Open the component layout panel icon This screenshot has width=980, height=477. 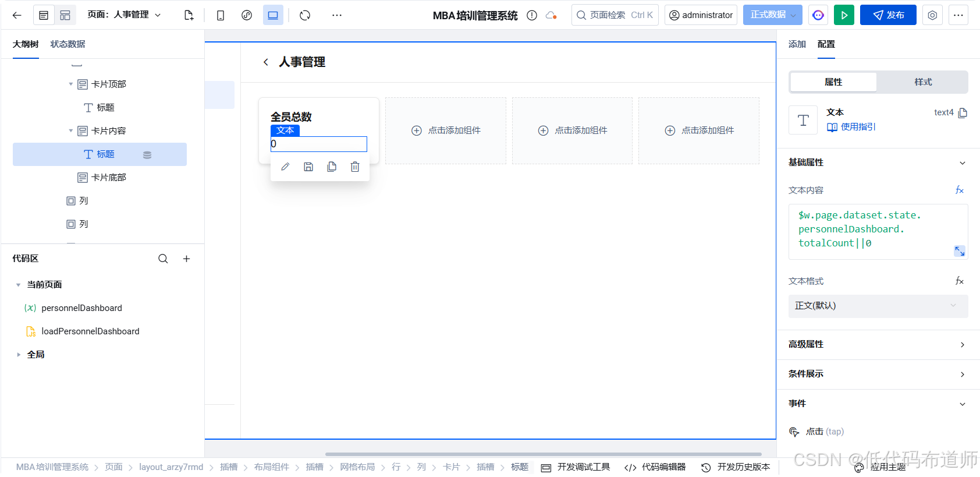[65, 15]
